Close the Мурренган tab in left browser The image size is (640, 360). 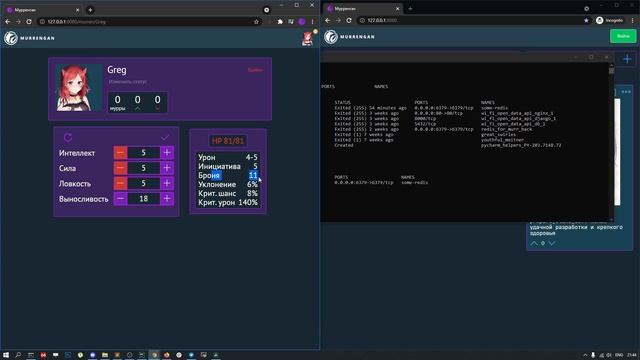77,10
